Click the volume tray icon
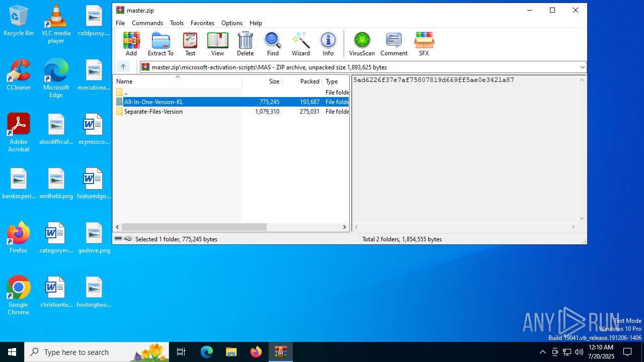644x362 pixels. [x=579, y=352]
